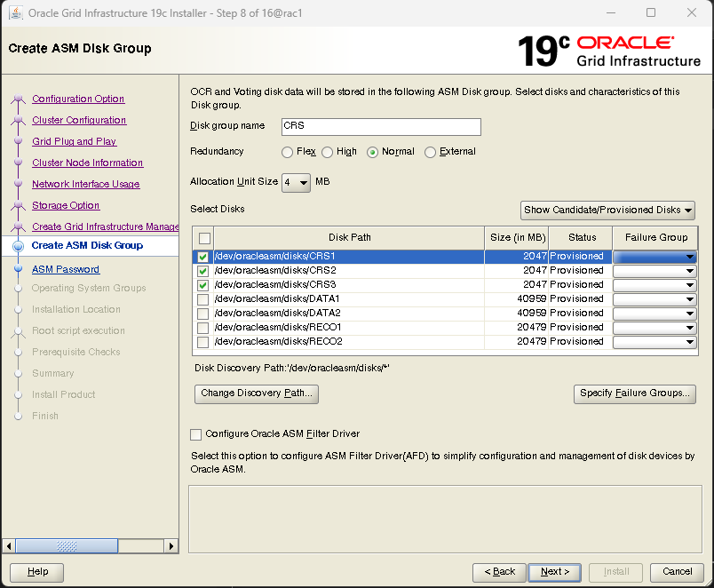Uncheck the CRS2 disk checkbox
Viewport: 714px width, 588px height.
[x=203, y=271]
